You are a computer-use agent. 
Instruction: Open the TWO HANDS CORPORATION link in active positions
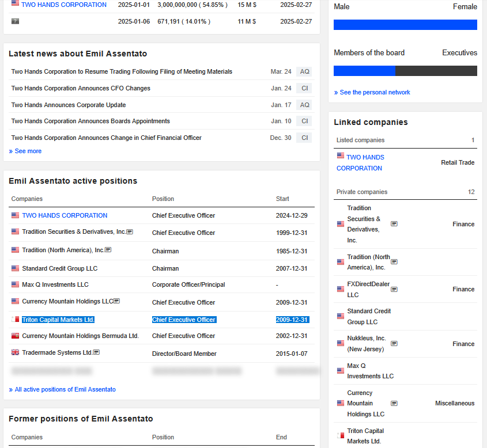tap(65, 215)
